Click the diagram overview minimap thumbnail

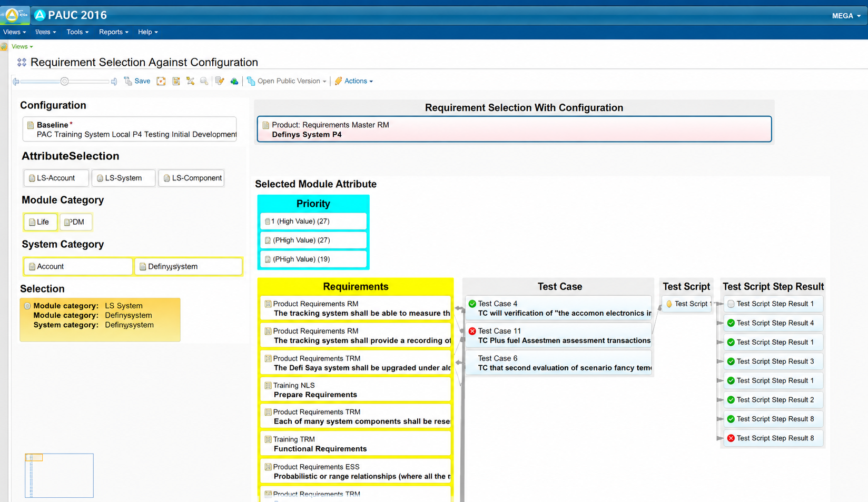point(59,476)
